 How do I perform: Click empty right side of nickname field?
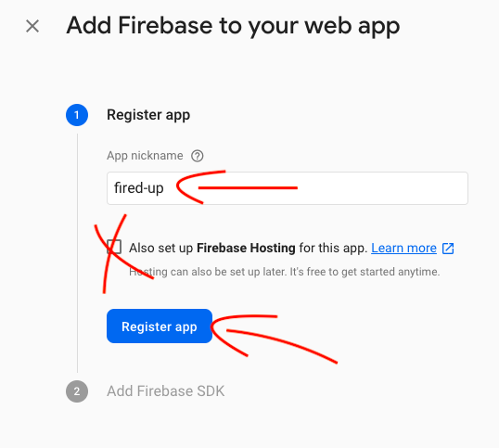click(x=382, y=188)
